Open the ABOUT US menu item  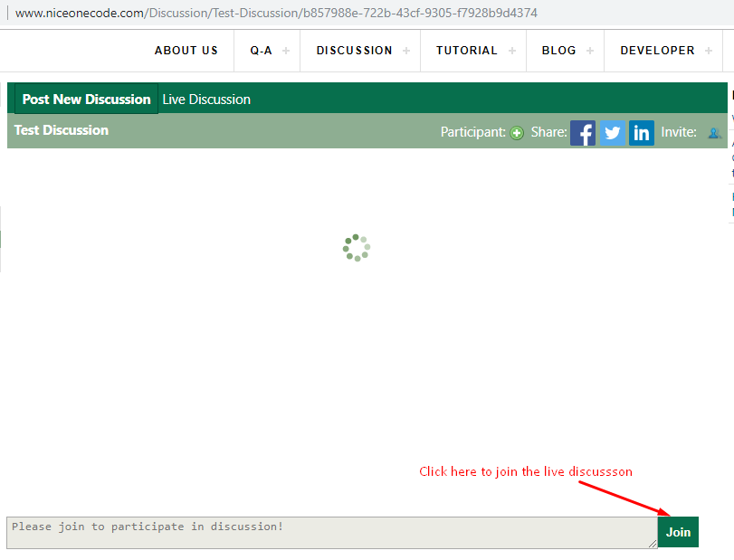click(x=186, y=51)
